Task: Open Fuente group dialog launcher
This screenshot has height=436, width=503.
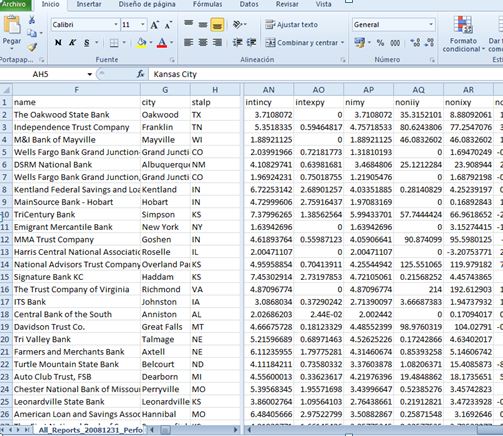Action: coord(172,60)
